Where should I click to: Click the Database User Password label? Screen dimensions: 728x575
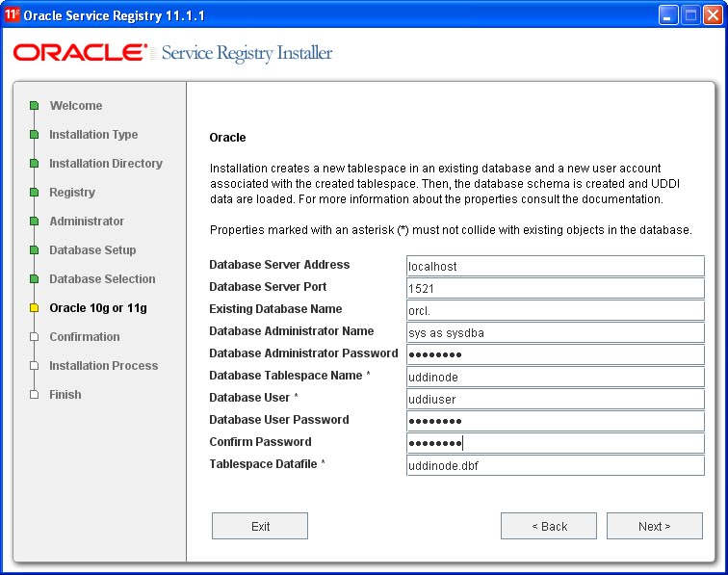click(279, 419)
